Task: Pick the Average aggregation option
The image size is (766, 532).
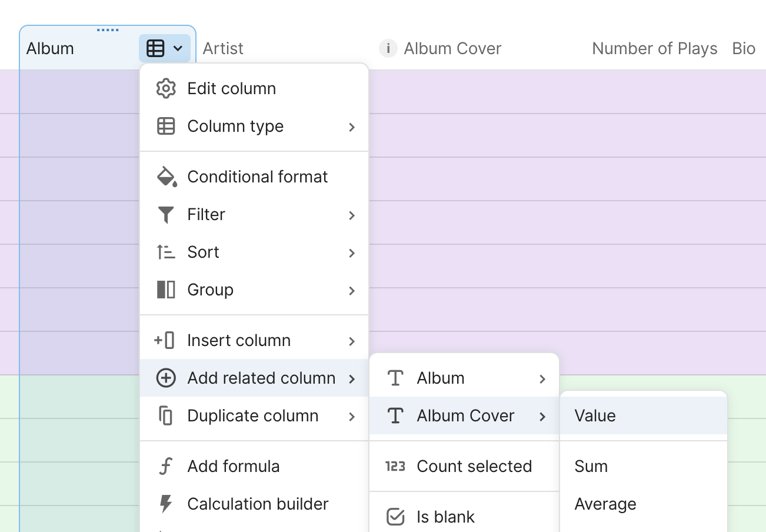Action: click(605, 504)
